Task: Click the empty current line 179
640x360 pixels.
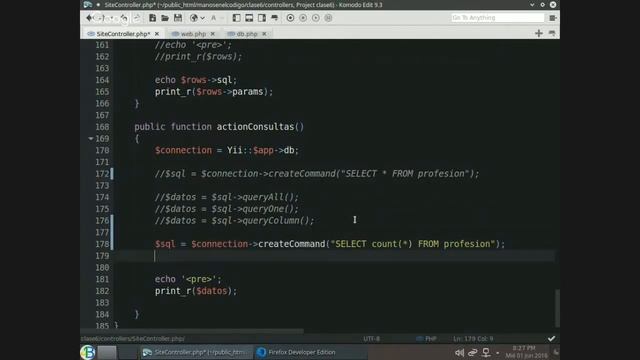Action: tap(335, 256)
